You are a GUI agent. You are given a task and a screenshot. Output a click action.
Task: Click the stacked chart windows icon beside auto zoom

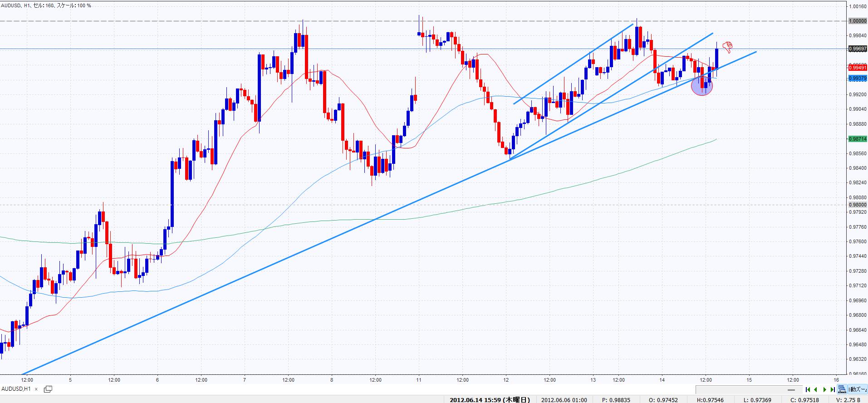click(842, 389)
